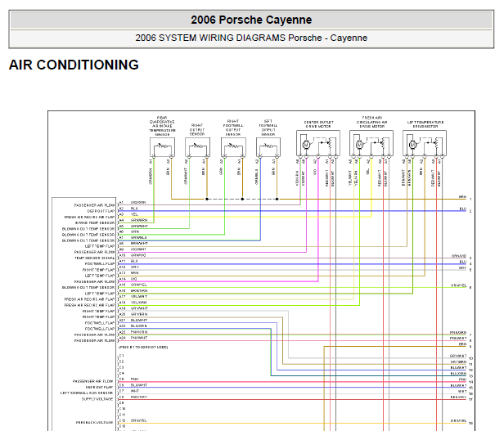
Task: Click the "ORG/YEL" wire label at pin C12
Action: pyautogui.click(x=138, y=420)
